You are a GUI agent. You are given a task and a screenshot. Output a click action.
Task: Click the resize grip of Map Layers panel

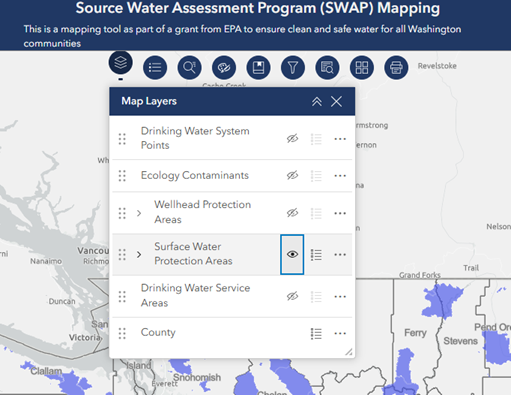click(349, 352)
